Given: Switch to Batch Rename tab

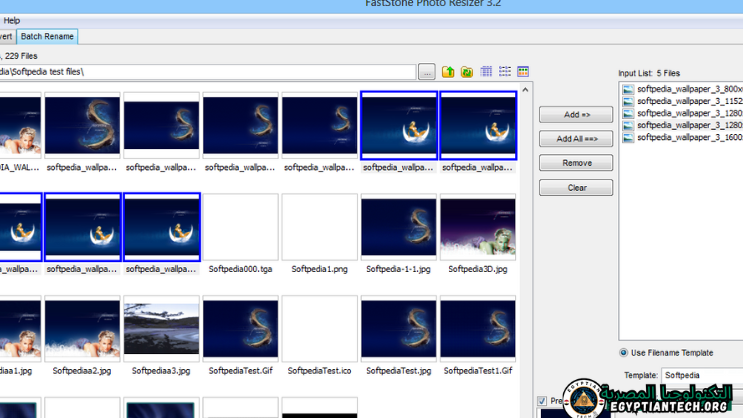Looking at the screenshot, I should (x=47, y=36).
